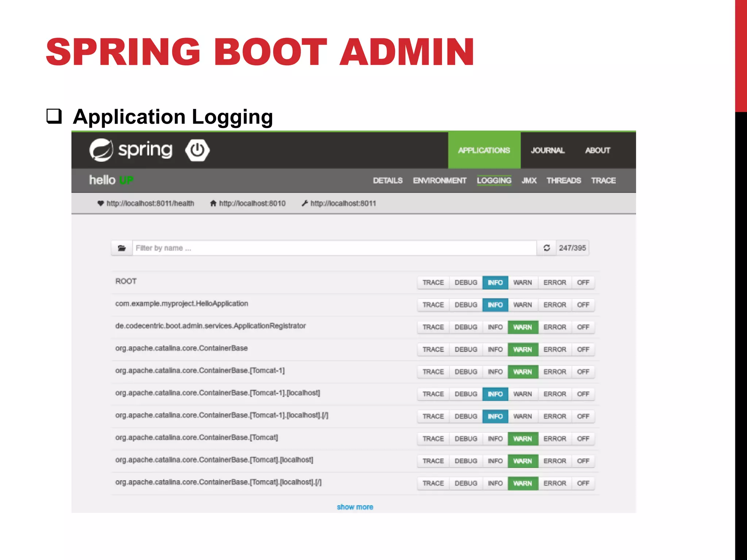Set ContainerBase.[Tomcat-1] logger to ERROR
This screenshot has height=560, width=747.
[554, 372]
